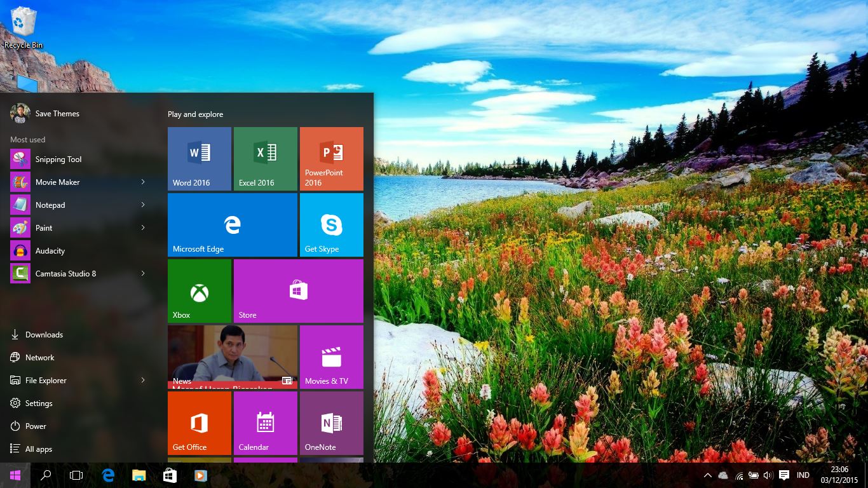Launch the OneNote tile
This screenshot has height=488, width=868.
point(332,423)
